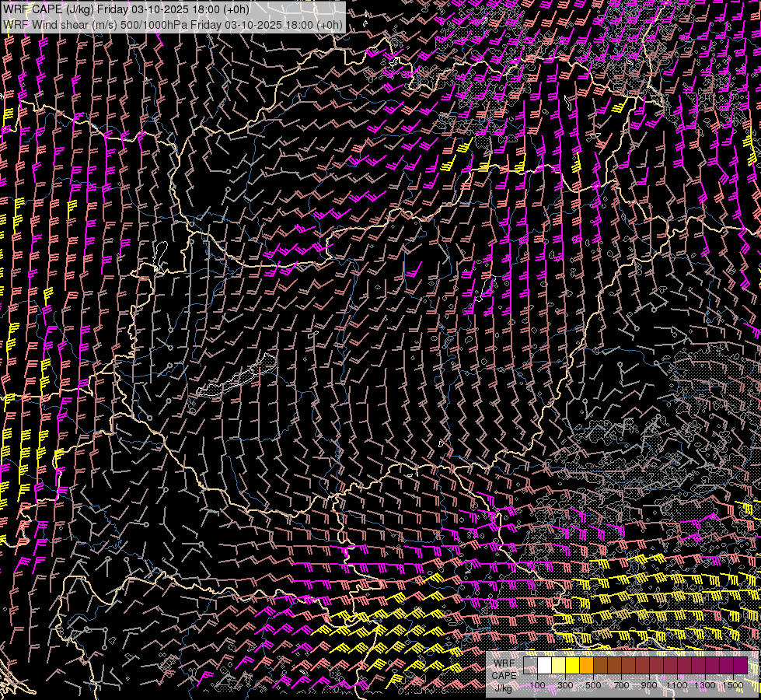Click the 18:00 (+0h) time in the CAPE title
Screen dimensions: 761x700
(221, 9)
